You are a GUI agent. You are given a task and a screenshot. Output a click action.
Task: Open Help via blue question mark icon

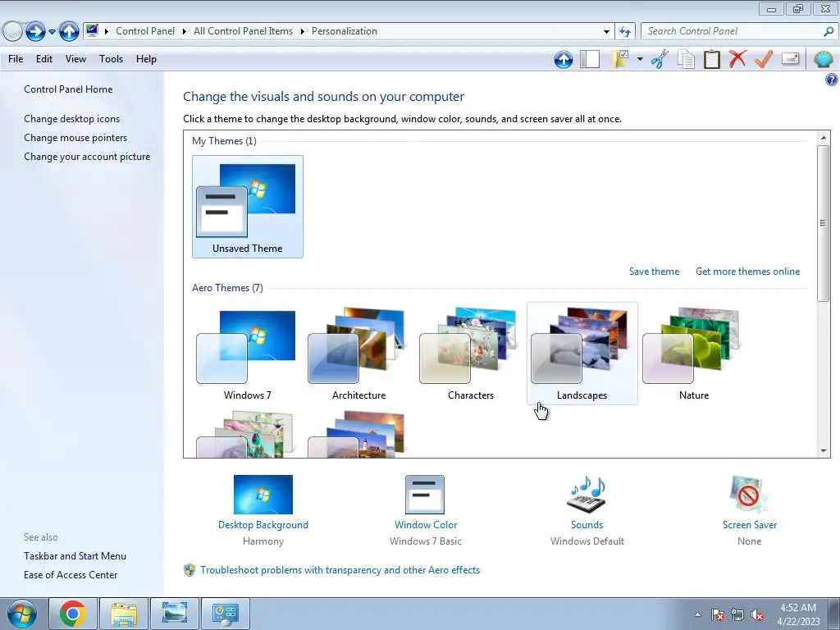point(832,80)
